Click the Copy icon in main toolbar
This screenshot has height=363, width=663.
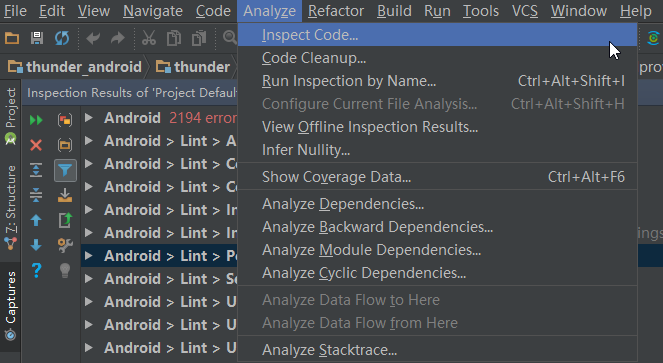coord(174,38)
